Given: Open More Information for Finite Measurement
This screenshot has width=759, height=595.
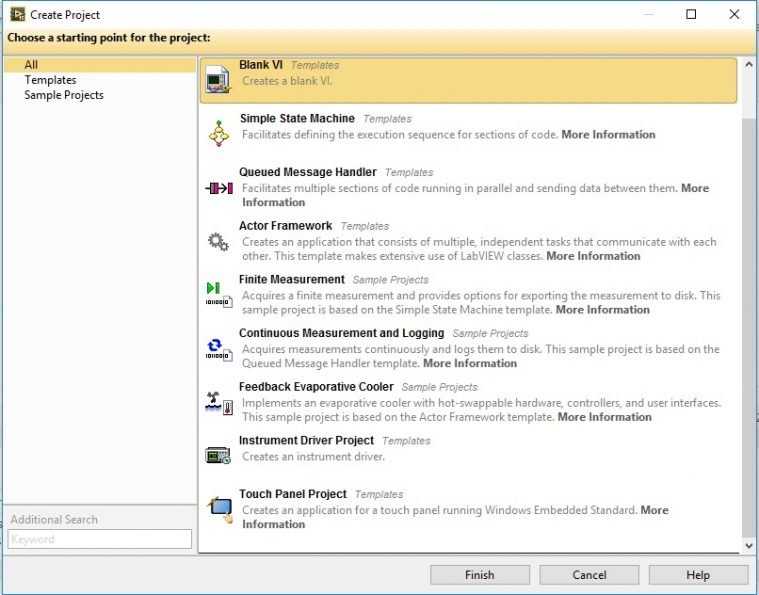Looking at the screenshot, I should coord(602,310).
